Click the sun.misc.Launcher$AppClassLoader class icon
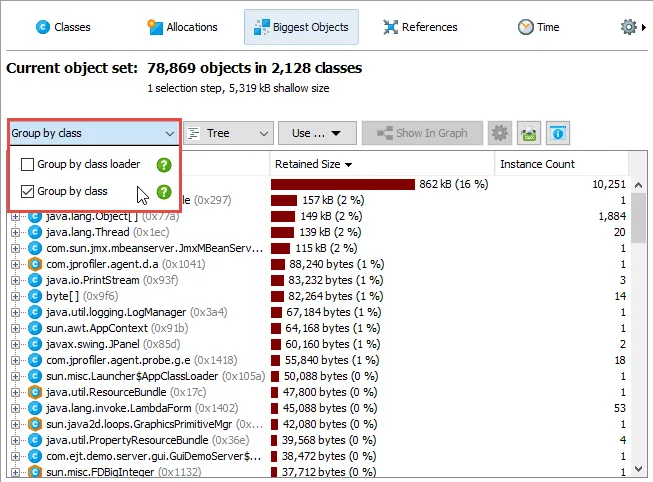This screenshot has width=653, height=482. coord(35,376)
